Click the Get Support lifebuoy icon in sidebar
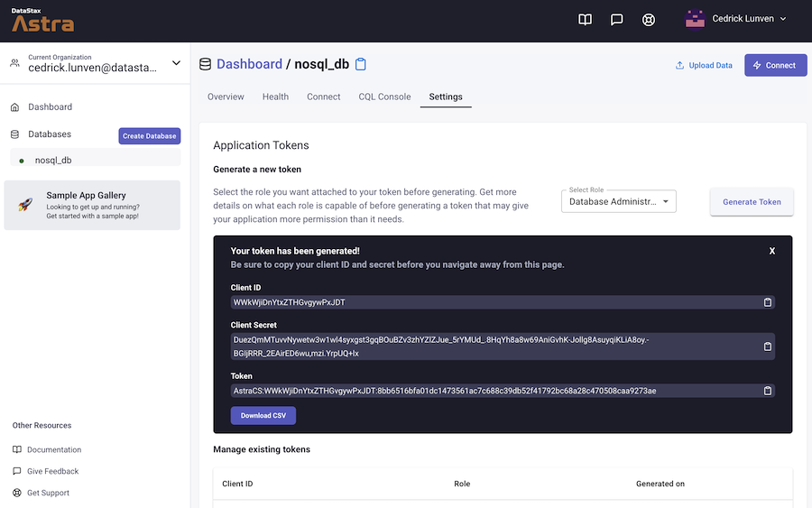 click(x=17, y=493)
